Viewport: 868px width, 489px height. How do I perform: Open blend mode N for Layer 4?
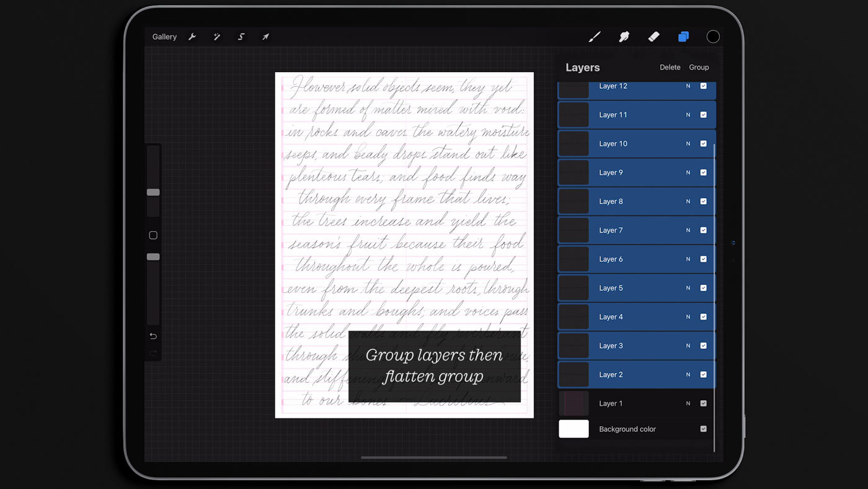click(x=688, y=317)
